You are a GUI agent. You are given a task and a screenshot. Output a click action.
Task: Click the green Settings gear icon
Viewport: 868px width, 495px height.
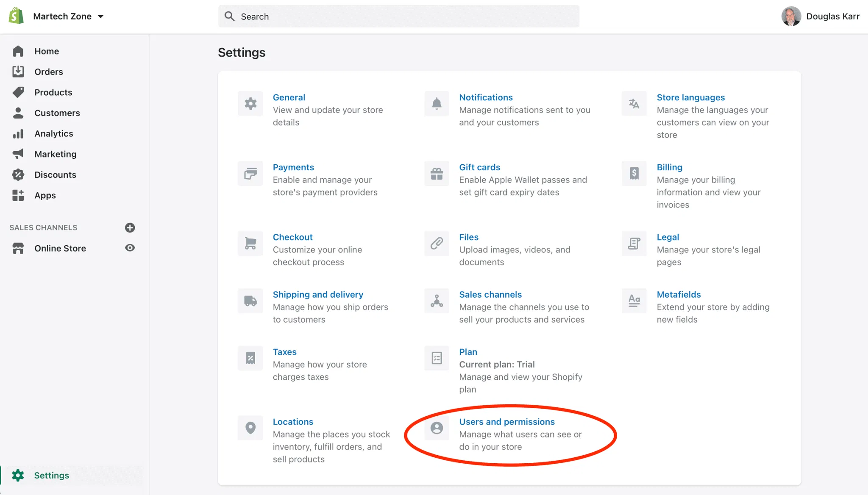click(18, 476)
